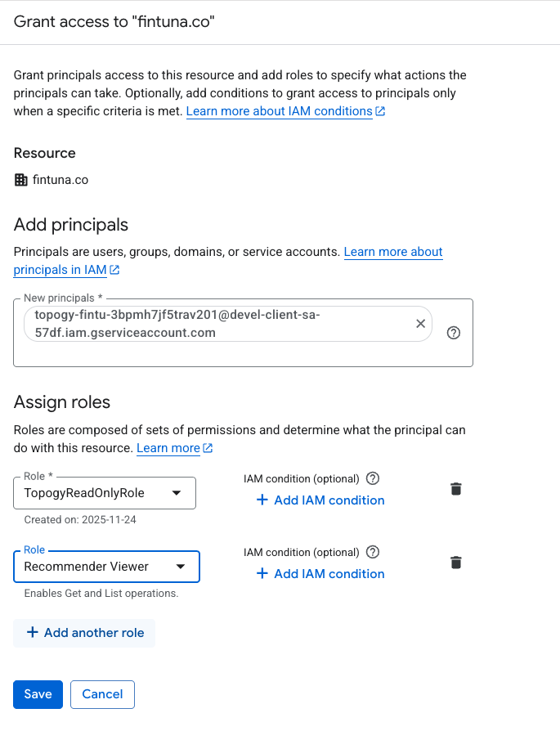Add IAM condition for Recommender Viewer

[320, 574]
